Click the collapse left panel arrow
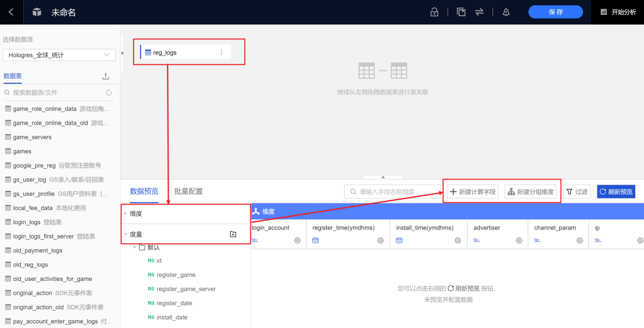Image resolution: width=644 pixels, height=328 pixels. coord(122,53)
